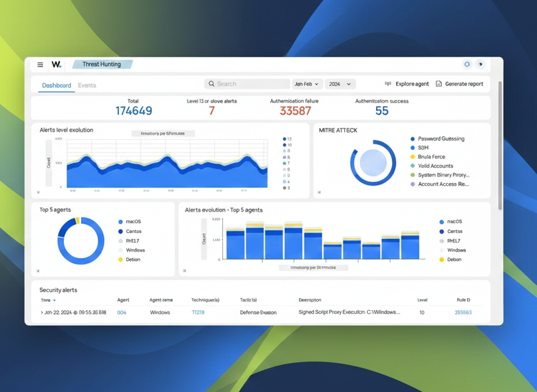
Task: Open rule ID link in alerts table
Action: tap(463, 312)
